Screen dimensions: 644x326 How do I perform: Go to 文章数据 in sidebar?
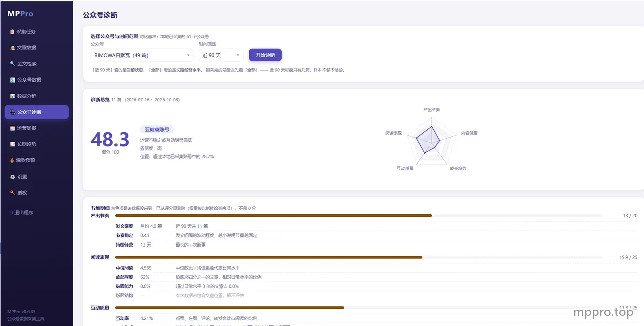tap(36, 48)
